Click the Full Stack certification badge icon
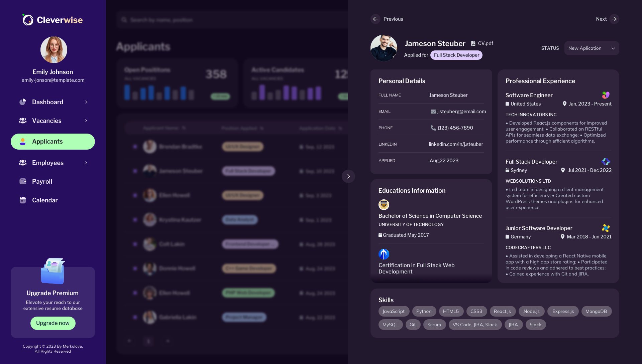Screen dimensions: 642x364 pos(384,254)
